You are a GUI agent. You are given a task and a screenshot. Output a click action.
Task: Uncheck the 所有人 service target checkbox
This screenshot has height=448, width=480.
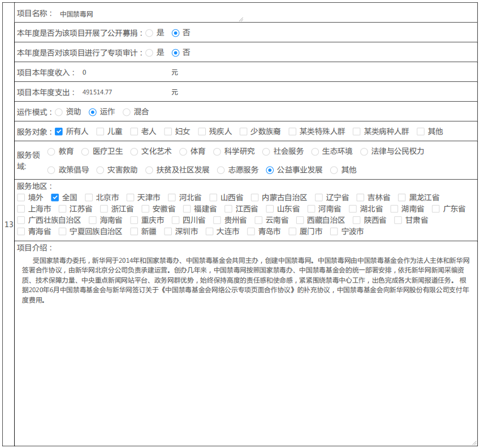click(59, 132)
